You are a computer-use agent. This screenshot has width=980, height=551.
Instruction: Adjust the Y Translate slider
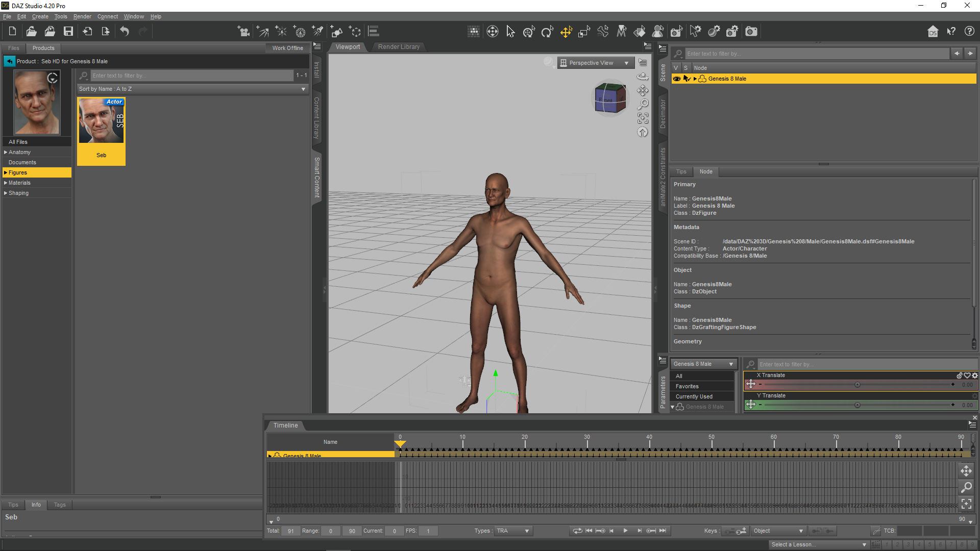(857, 405)
